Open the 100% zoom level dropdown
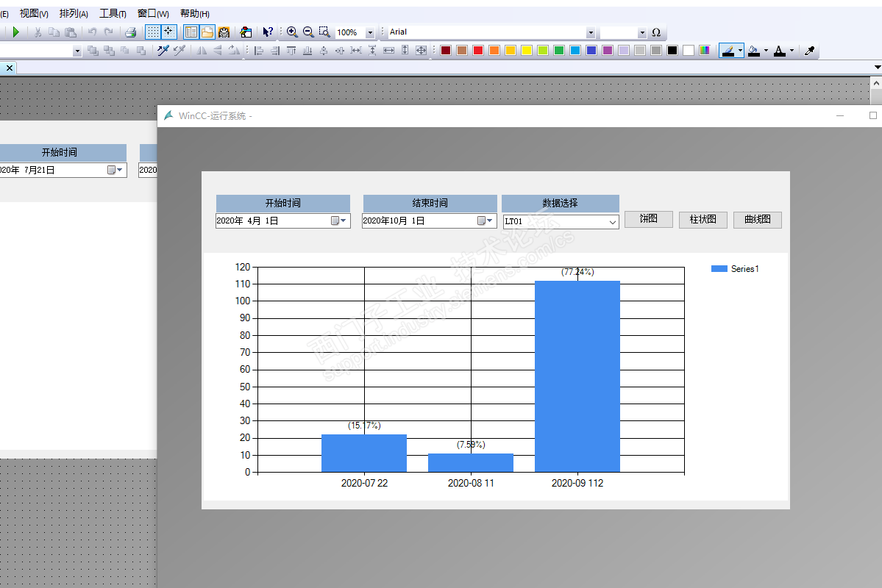Viewport: 882px width, 588px height. point(370,32)
